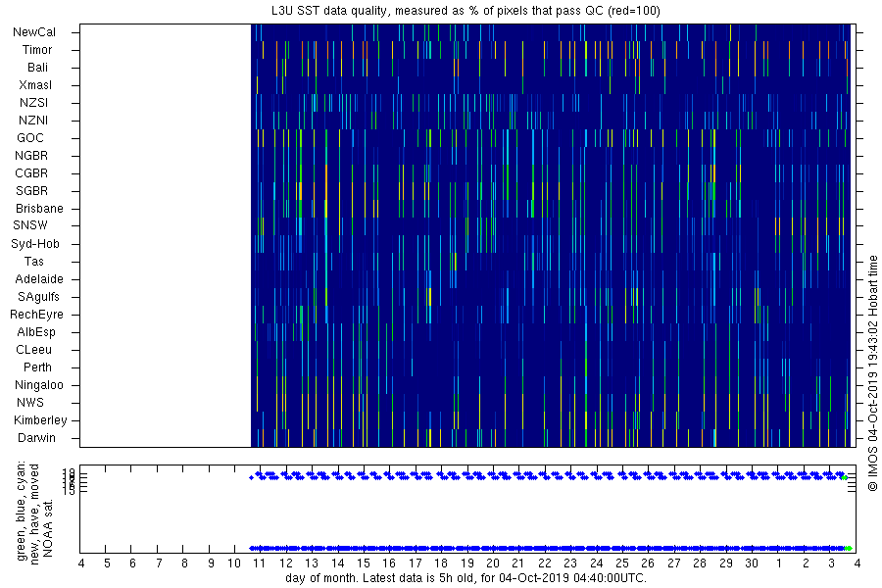
Task: Click day 13 axis tick label
Action: 312,563
